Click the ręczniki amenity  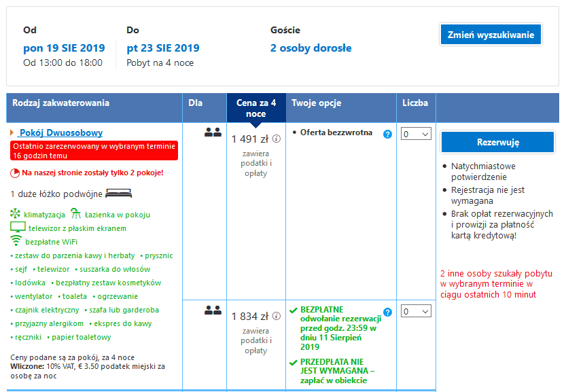[x=28, y=337]
